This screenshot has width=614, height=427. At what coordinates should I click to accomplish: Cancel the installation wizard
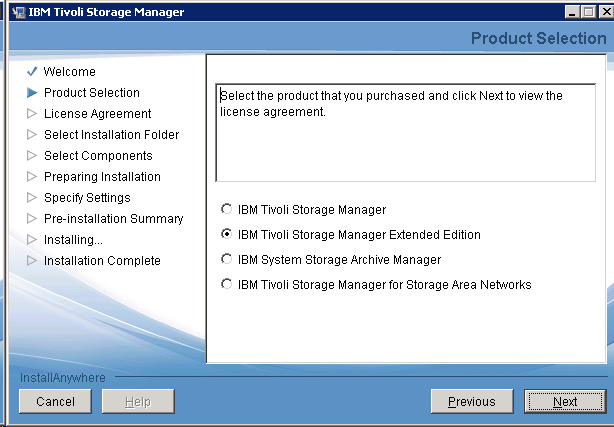point(55,402)
